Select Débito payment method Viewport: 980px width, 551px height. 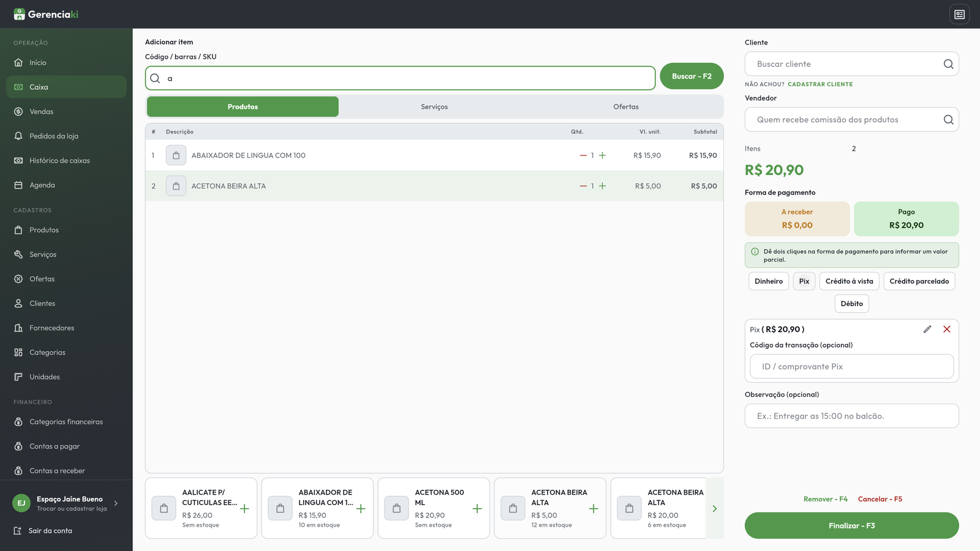[x=852, y=304]
